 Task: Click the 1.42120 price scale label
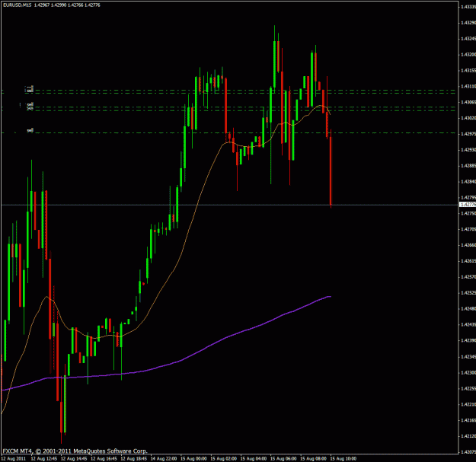(468, 436)
